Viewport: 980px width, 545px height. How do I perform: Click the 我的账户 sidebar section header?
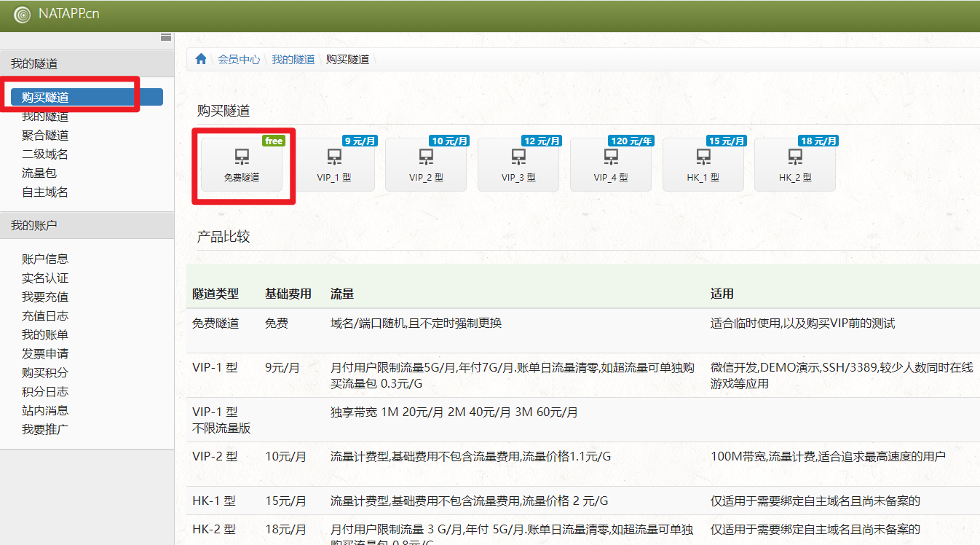[x=87, y=226]
